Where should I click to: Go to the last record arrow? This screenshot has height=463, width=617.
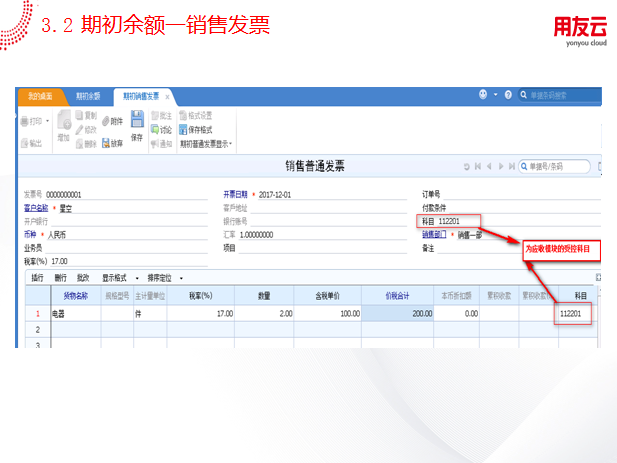512,166
